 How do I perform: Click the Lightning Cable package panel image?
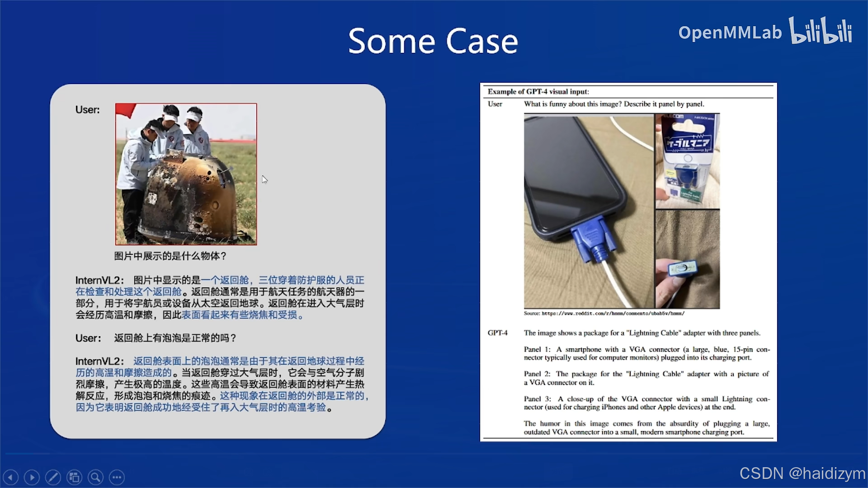pyautogui.click(x=687, y=161)
